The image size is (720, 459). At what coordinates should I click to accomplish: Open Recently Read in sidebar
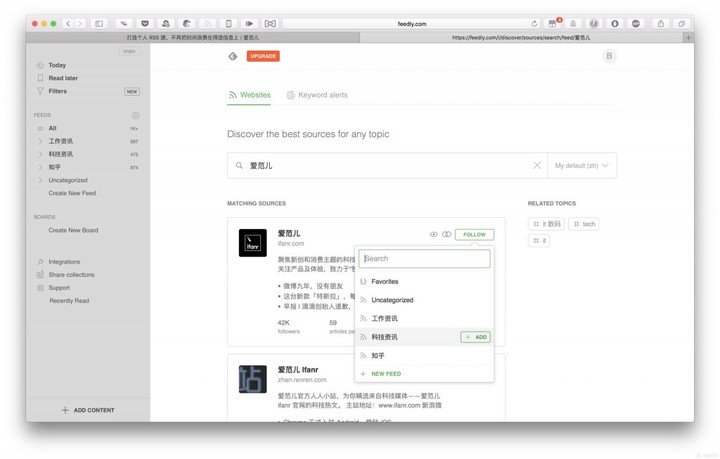pos(69,301)
